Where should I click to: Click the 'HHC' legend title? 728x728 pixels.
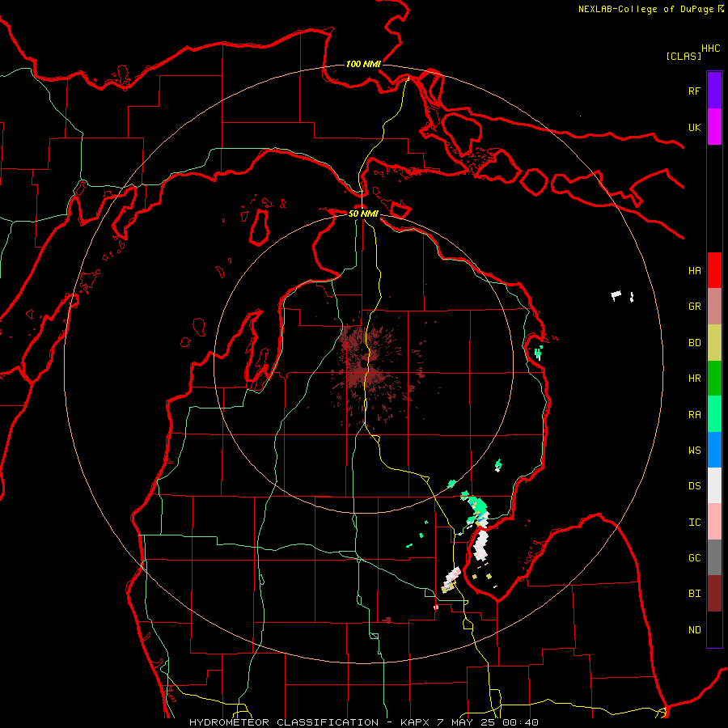tap(710, 49)
